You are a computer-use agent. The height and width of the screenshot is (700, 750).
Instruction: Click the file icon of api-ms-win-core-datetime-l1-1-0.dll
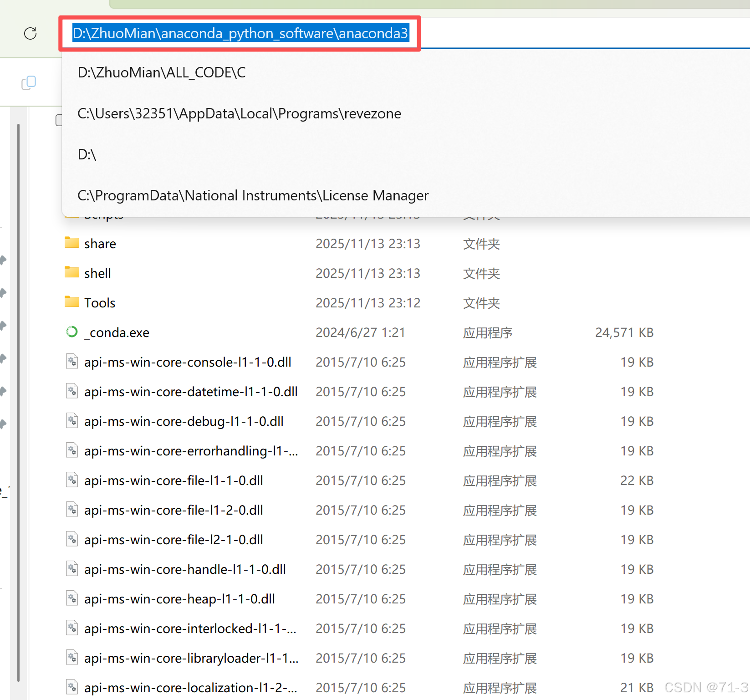(x=72, y=391)
